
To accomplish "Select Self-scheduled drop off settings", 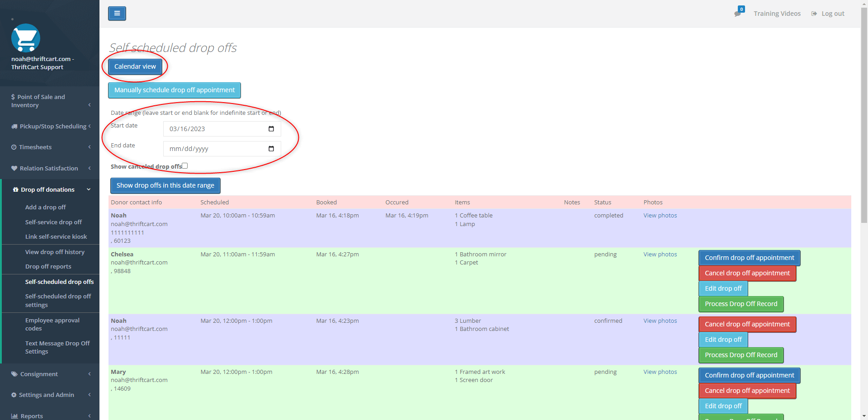I will pyautogui.click(x=58, y=300).
